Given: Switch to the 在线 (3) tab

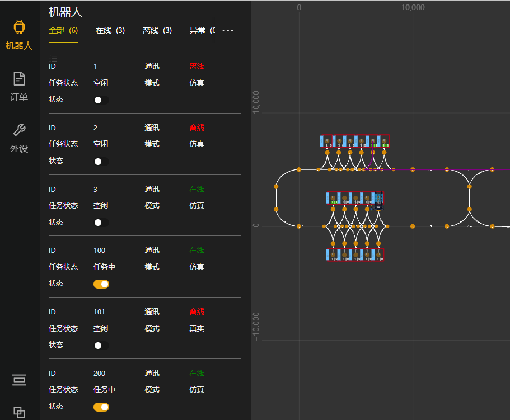Looking at the screenshot, I should (110, 31).
